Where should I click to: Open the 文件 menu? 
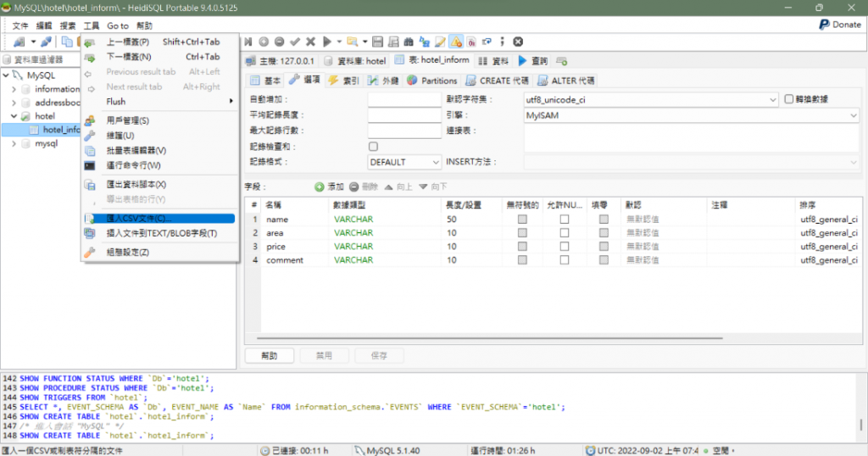(20, 25)
